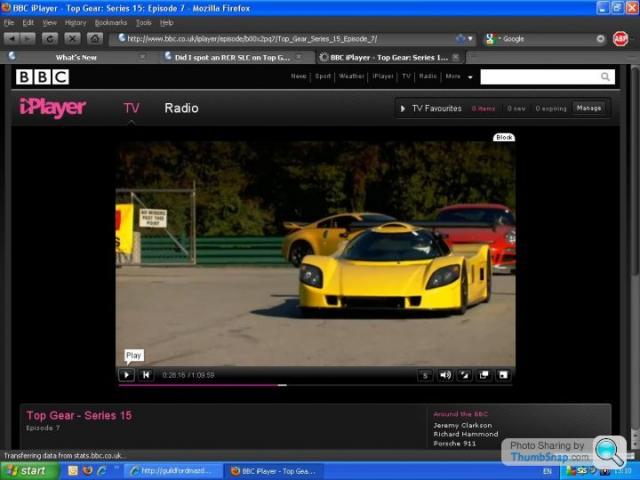Click the Firefox Forward arrow button

coord(28,39)
